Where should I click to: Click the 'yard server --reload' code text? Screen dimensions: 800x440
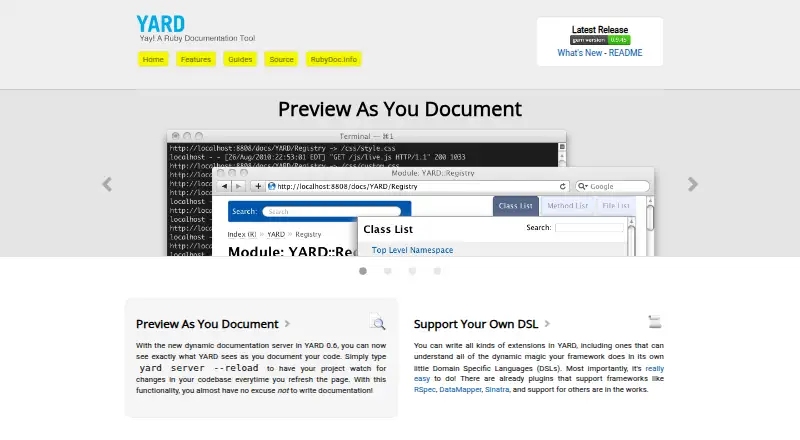click(199, 368)
